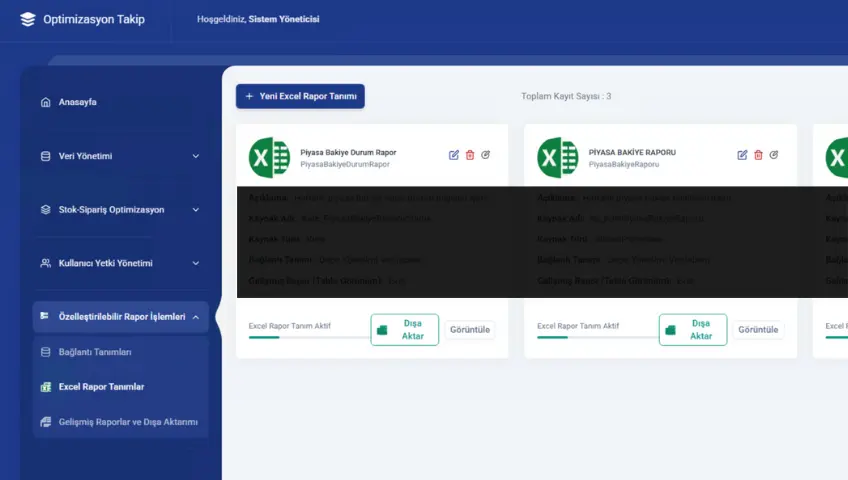The height and width of the screenshot is (480, 848).
Task: Click the edit icon on Piyasa Bakiye Durum Rapor
Action: pyautogui.click(x=454, y=155)
